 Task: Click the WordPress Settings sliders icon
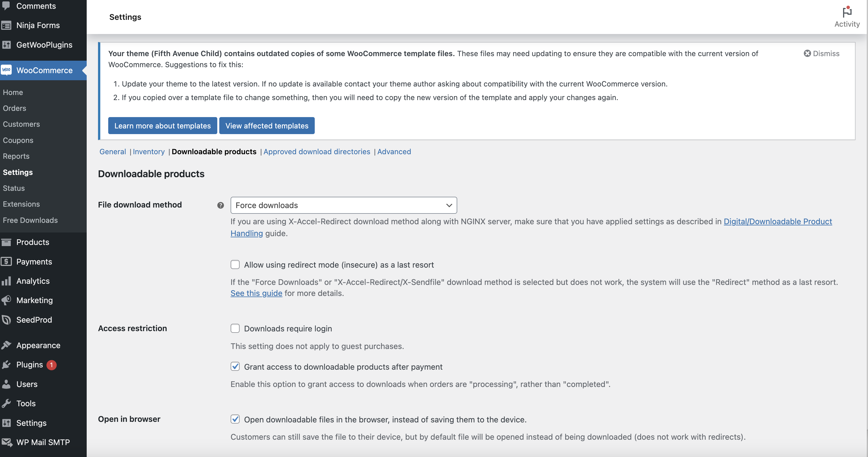(6, 423)
